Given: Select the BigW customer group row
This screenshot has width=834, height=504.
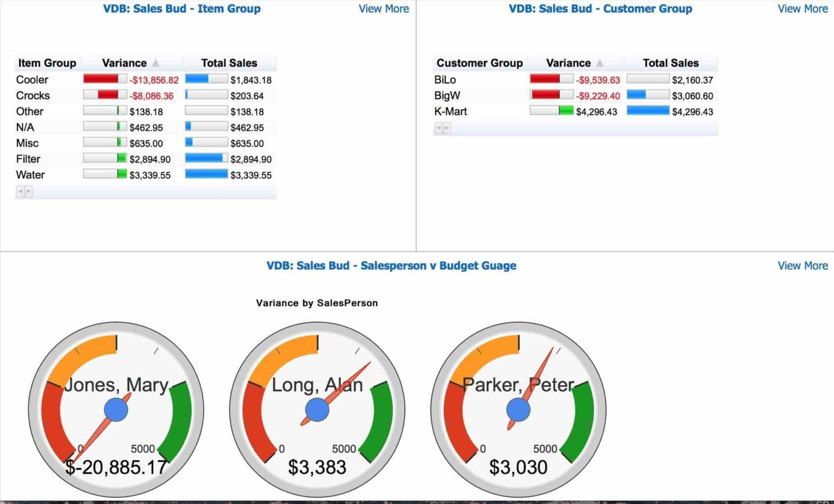Looking at the screenshot, I should 575,96.
